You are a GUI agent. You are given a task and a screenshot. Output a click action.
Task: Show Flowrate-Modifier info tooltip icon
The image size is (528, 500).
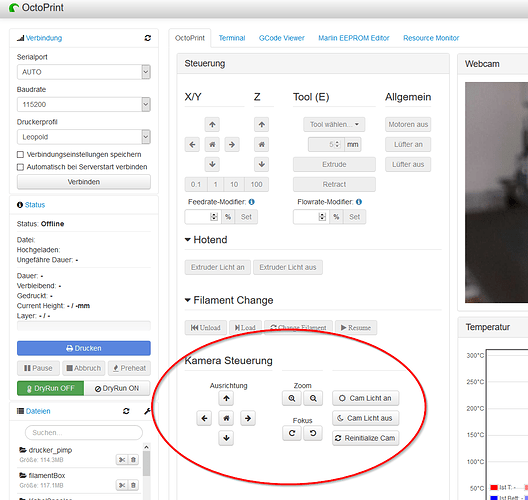[x=359, y=202]
